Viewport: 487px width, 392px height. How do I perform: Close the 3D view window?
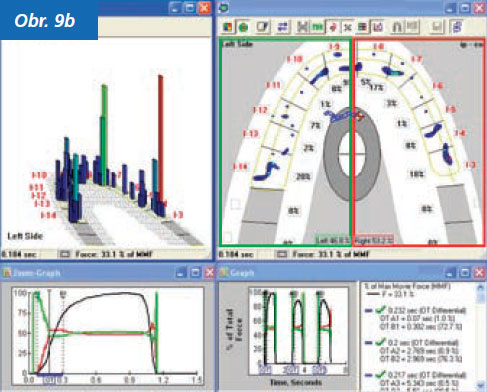point(204,8)
